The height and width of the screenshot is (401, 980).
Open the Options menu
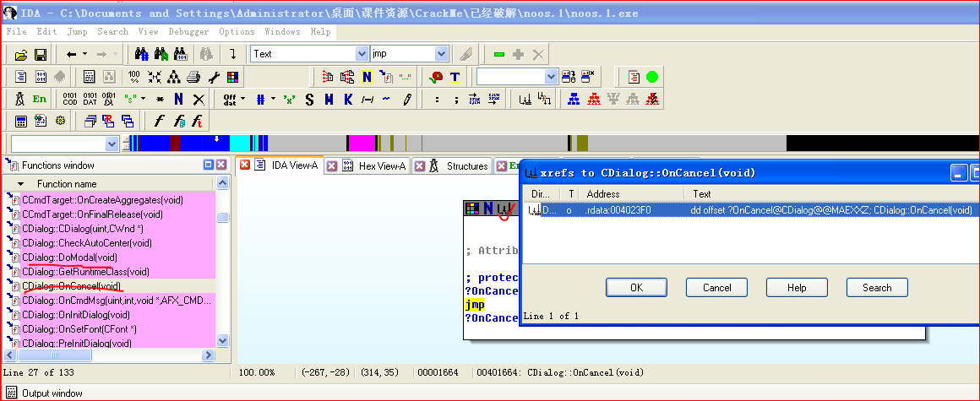pyautogui.click(x=237, y=31)
